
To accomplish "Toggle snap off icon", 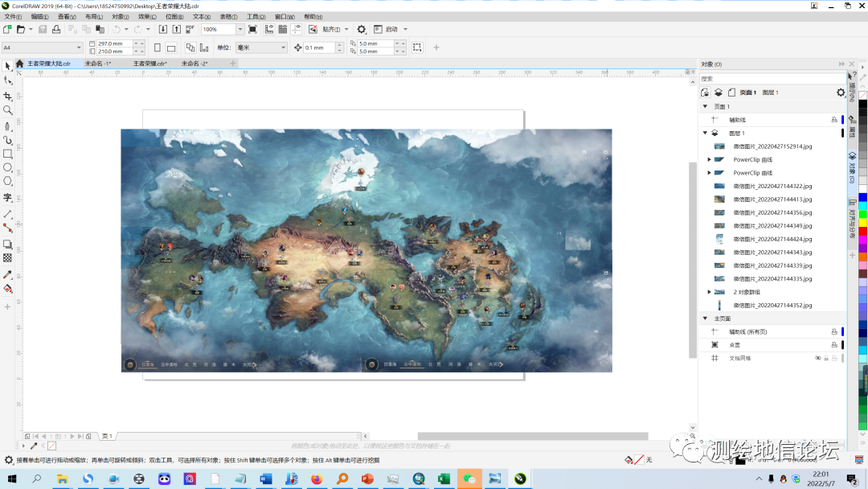I will (313, 29).
